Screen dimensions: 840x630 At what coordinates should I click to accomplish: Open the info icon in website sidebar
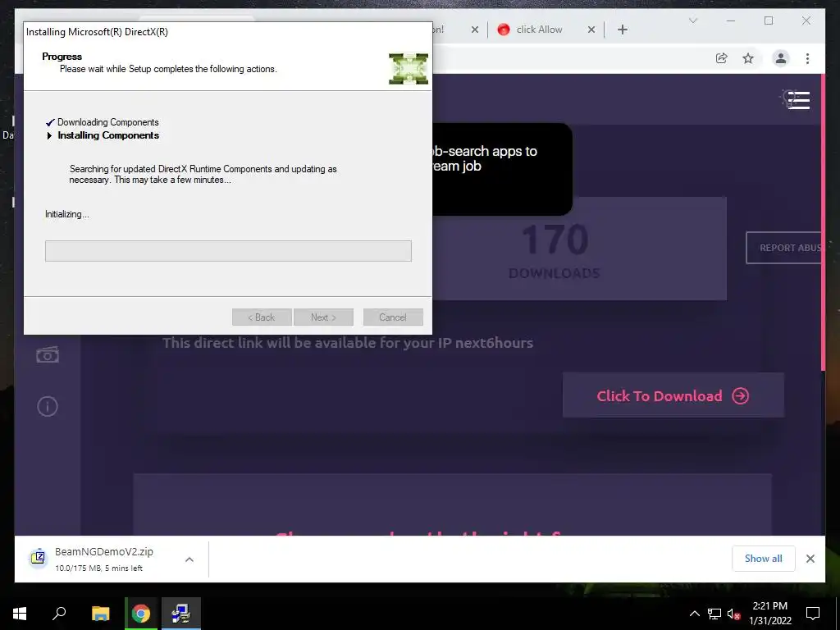47,406
